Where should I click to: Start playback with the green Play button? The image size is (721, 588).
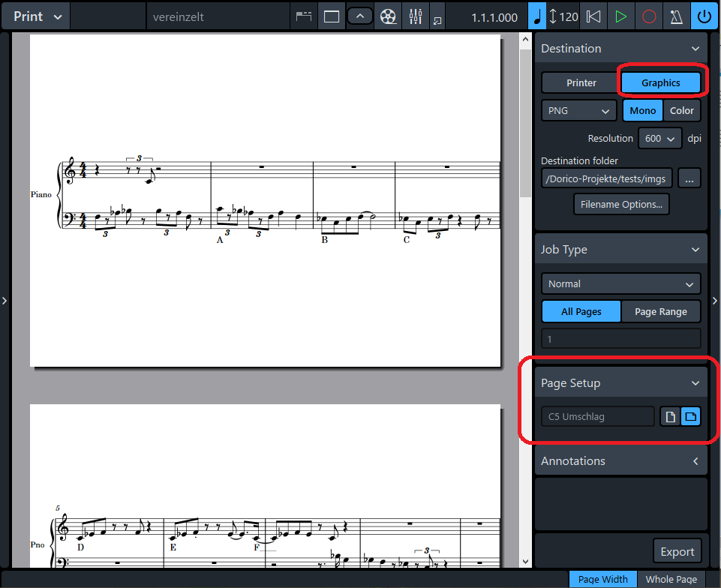click(x=620, y=17)
